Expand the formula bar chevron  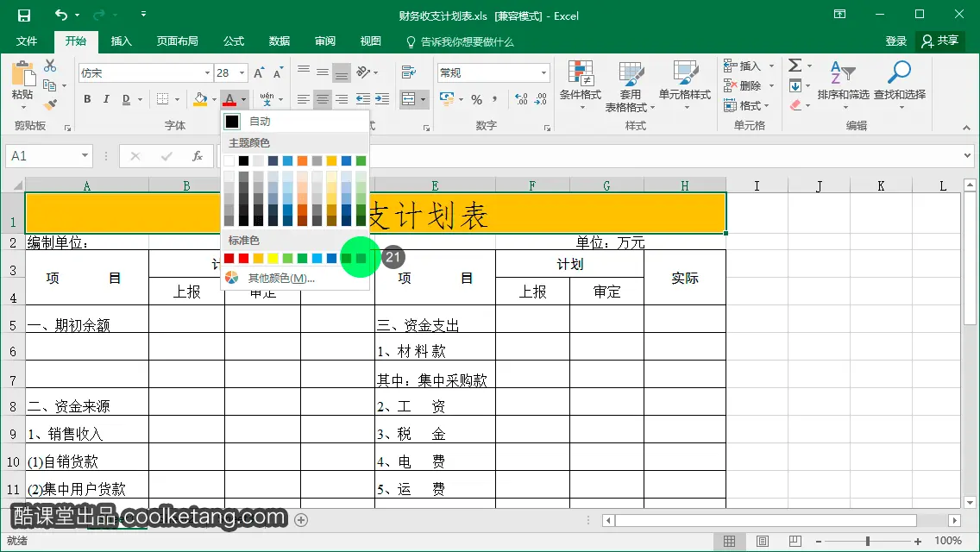pos(968,155)
